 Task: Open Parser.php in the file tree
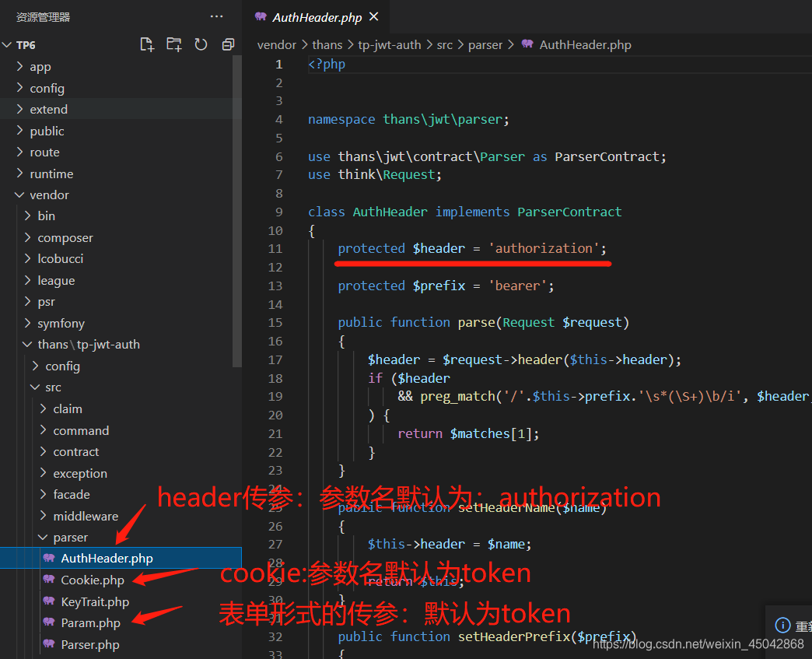point(89,644)
